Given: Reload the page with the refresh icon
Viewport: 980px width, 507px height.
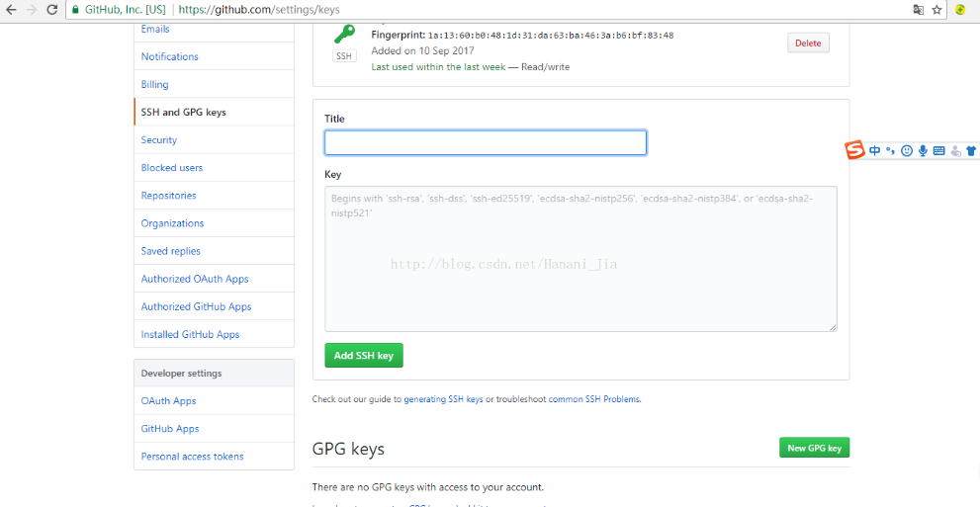Looking at the screenshot, I should tap(52, 9).
